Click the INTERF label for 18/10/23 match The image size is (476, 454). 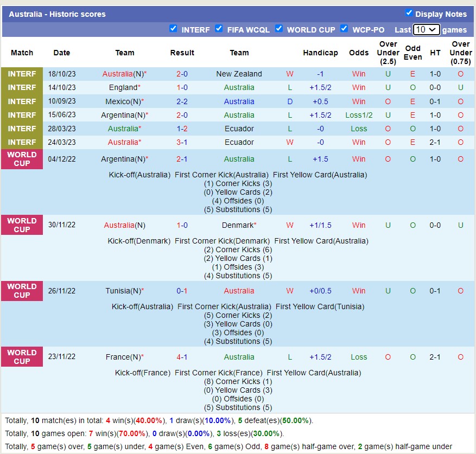tap(22, 74)
